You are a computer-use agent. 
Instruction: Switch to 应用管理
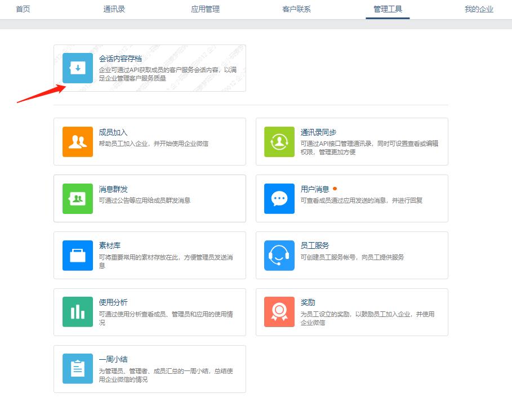[205, 9]
